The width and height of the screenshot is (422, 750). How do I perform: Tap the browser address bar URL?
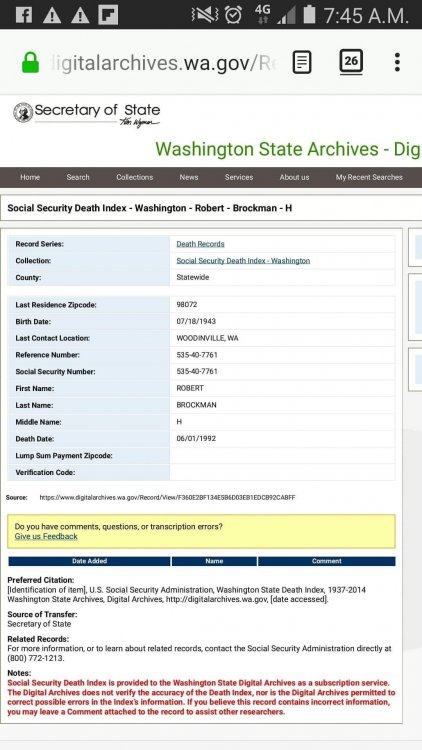point(163,63)
